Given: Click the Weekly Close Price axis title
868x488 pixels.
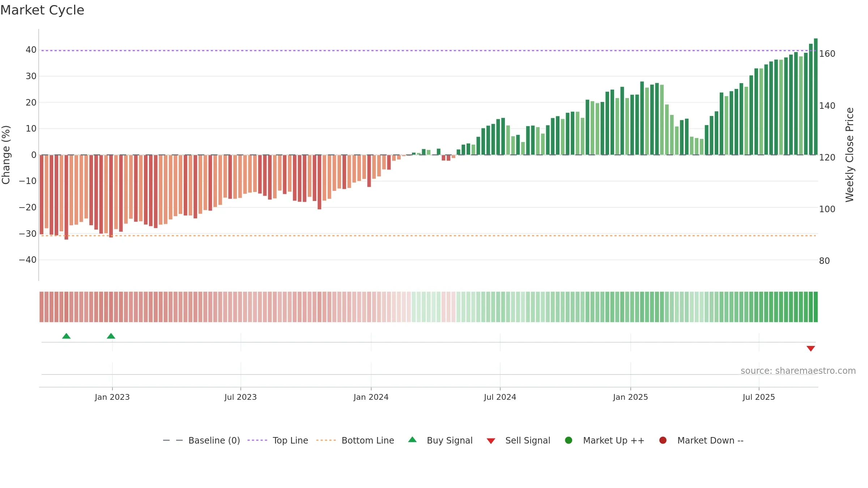Looking at the screenshot, I should 850,155.
